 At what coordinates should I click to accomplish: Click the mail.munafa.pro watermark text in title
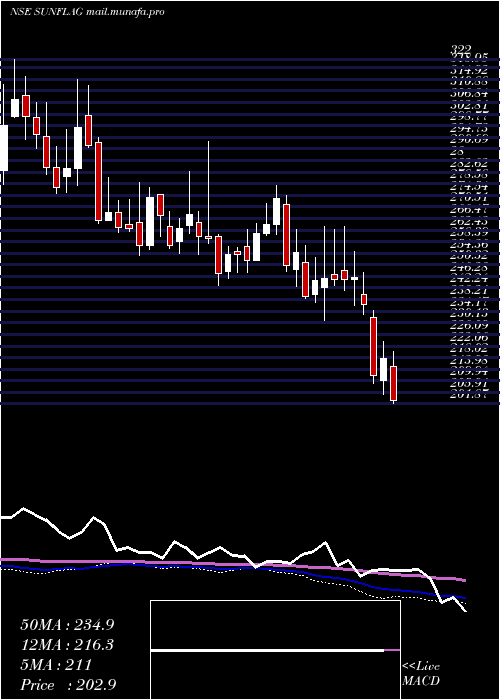[x=125, y=12]
